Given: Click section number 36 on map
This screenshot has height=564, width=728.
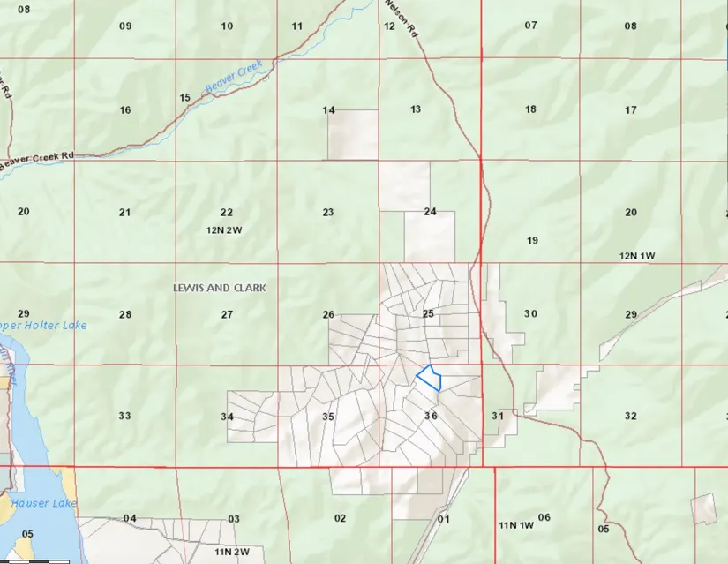Looking at the screenshot, I should tap(431, 416).
